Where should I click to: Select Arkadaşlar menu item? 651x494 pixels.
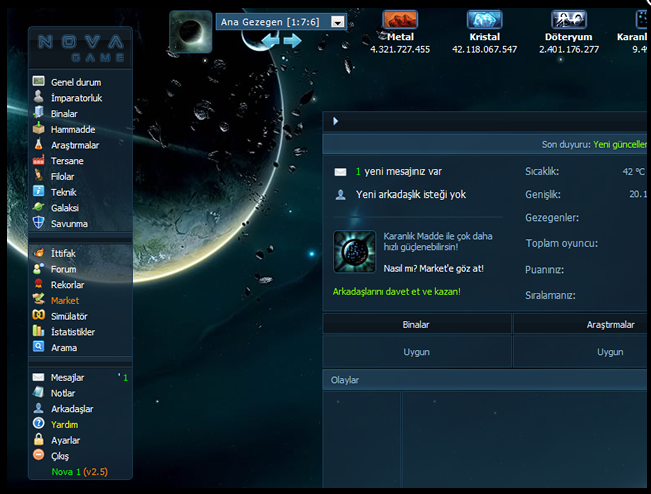(x=72, y=408)
